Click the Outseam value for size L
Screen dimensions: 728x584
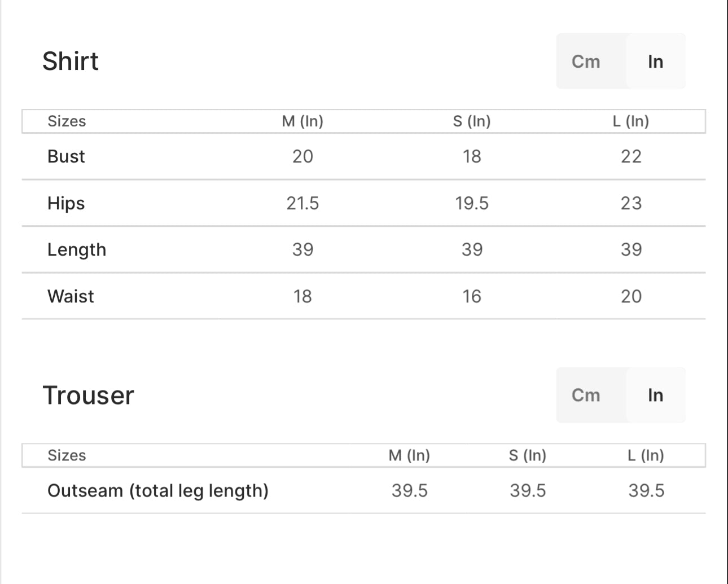(646, 490)
